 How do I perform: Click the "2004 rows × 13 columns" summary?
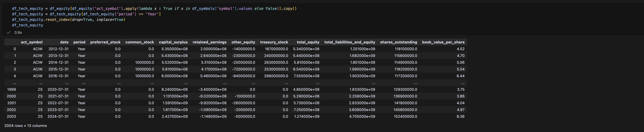coord(26,126)
